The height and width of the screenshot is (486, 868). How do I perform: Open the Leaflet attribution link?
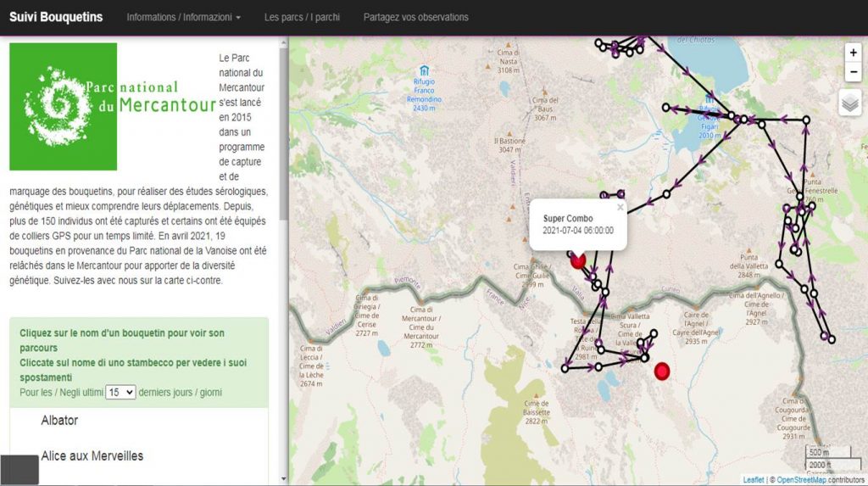coord(753,480)
